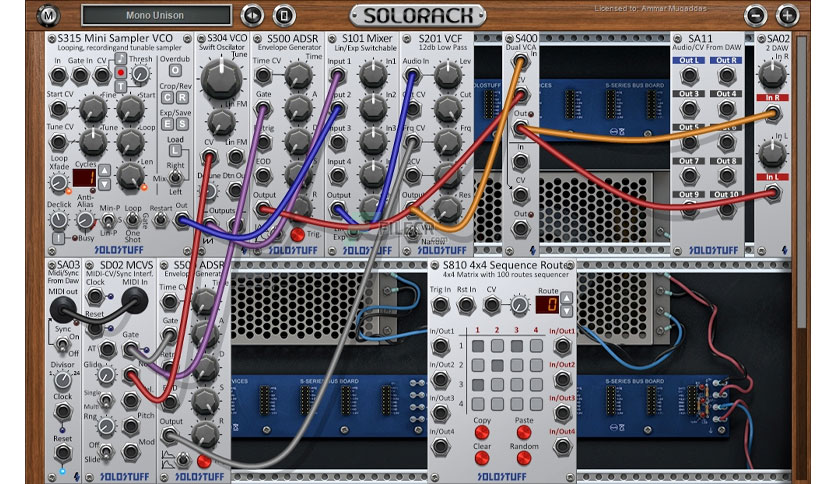Click the Input 3 jack on S101 Mixer

[337, 142]
